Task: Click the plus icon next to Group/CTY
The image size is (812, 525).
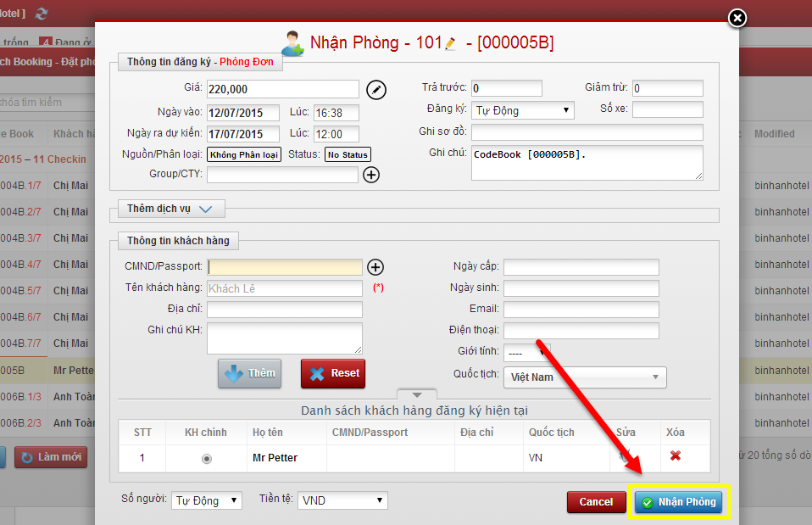Action: click(x=371, y=175)
